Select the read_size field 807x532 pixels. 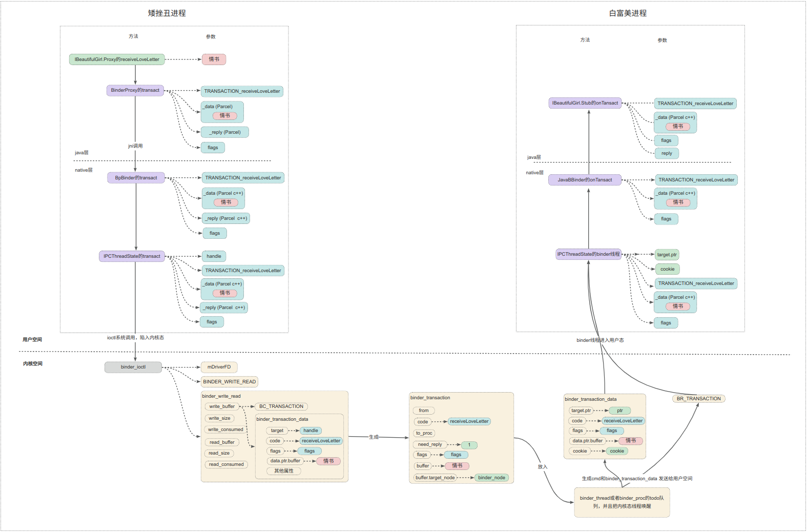pos(219,453)
